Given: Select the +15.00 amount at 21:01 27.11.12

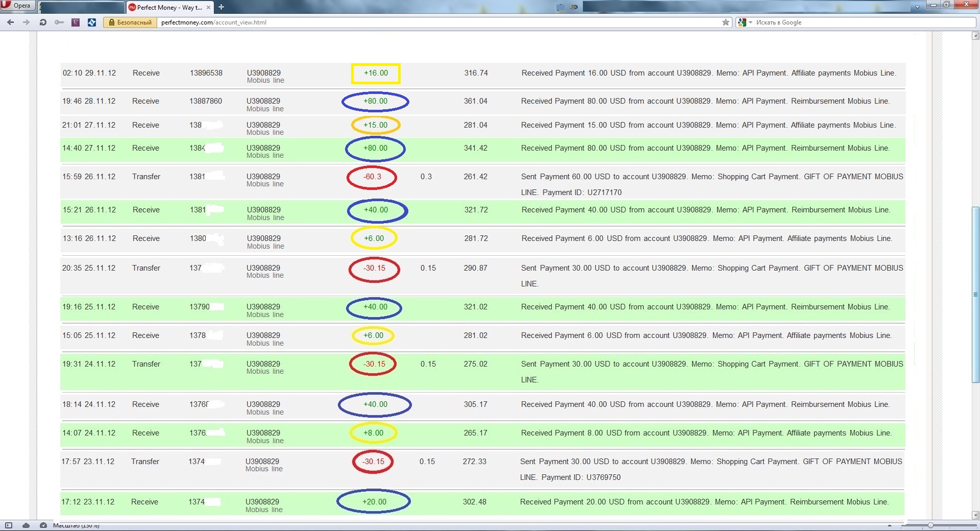Looking at the screenshot, I should pyautogui.click(x=375, y=125).
